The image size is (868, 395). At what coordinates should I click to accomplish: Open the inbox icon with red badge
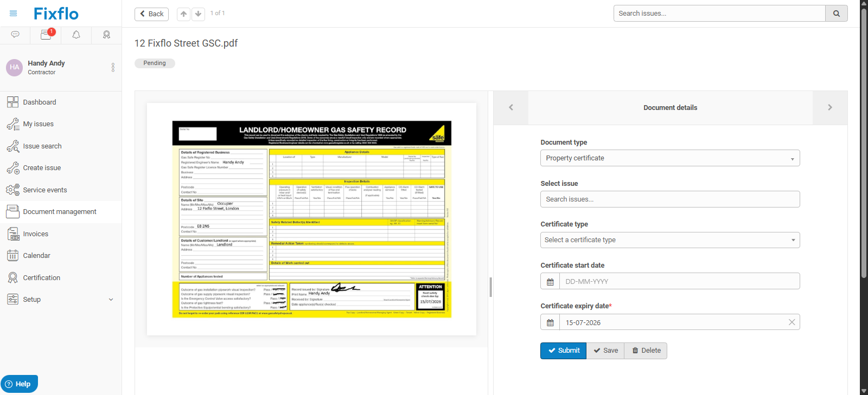coord(46,35)
